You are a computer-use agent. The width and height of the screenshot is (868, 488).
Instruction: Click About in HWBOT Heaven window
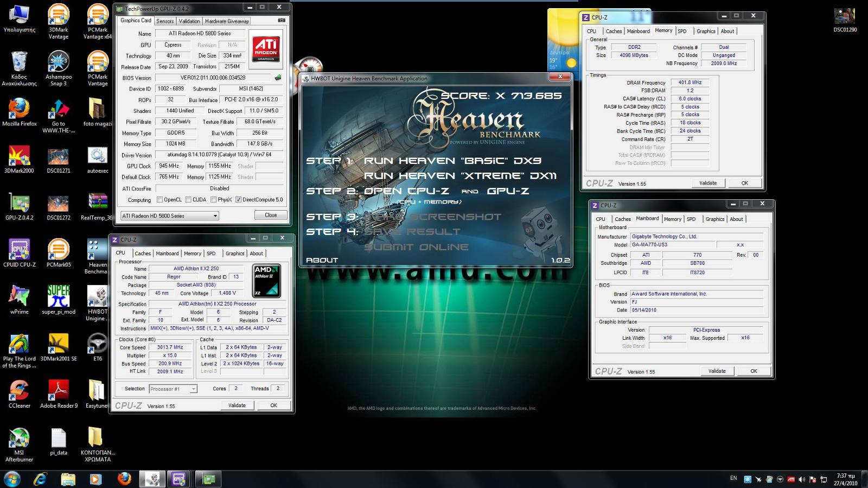coord(322,260)
